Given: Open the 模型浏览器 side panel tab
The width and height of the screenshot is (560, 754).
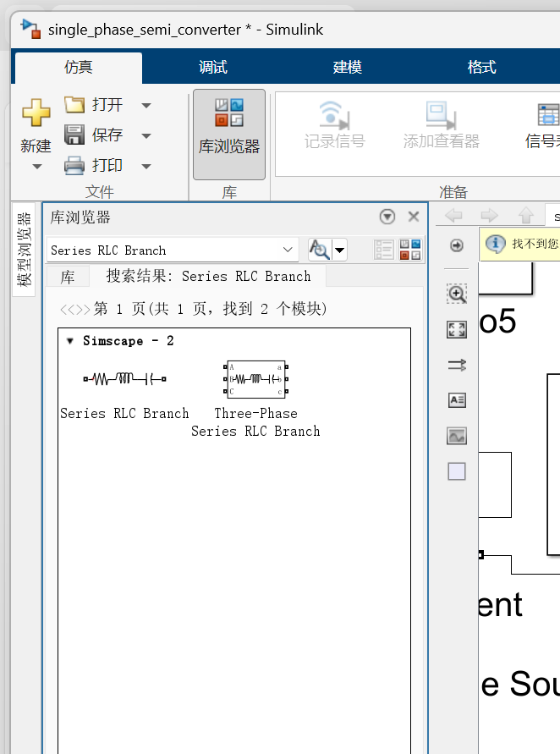Looking at the screenshot, I should coord(24,250).
